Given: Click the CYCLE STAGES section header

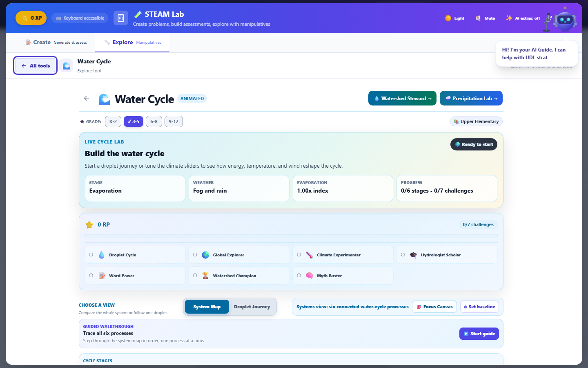Looking at the screenshot, I should pos(98,361).
